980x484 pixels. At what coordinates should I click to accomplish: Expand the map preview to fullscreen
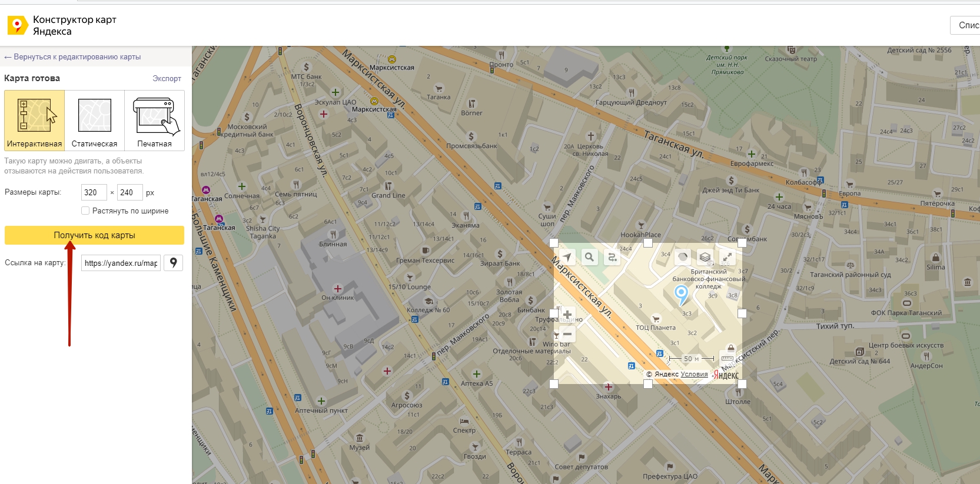727,258
